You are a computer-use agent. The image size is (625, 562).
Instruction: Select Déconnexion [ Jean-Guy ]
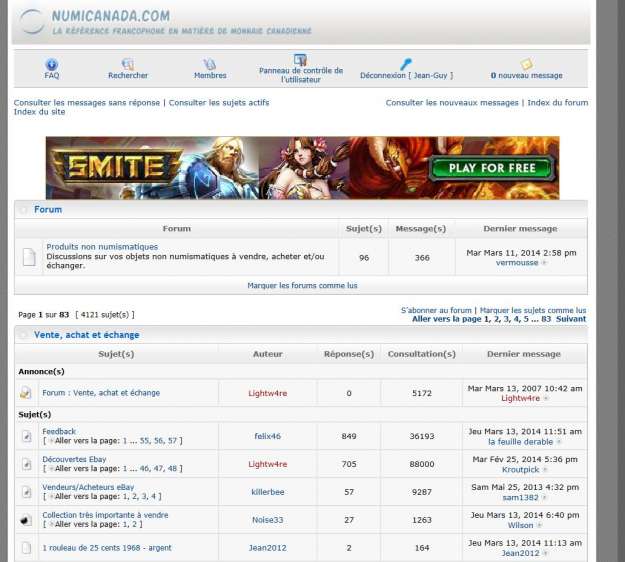tap(406, 75)
